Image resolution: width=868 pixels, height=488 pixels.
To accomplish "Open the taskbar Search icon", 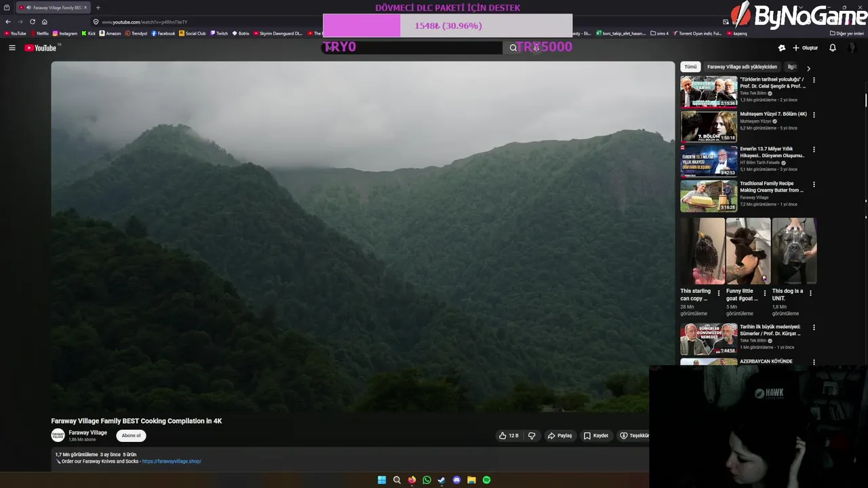I will (397, 480).
